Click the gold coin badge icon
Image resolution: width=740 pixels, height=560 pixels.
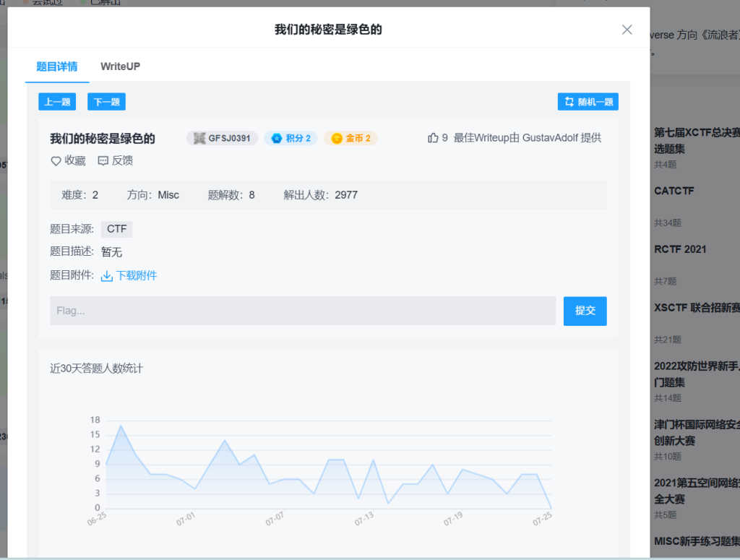coord(336,139)
